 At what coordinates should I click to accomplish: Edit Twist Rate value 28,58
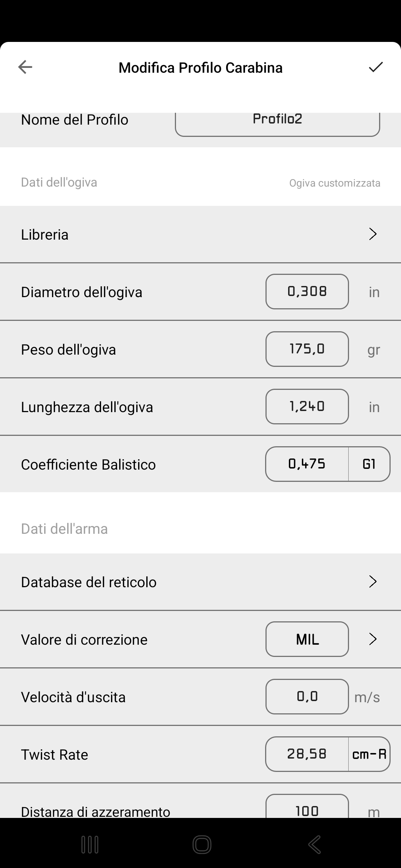[x=307, y=754]
